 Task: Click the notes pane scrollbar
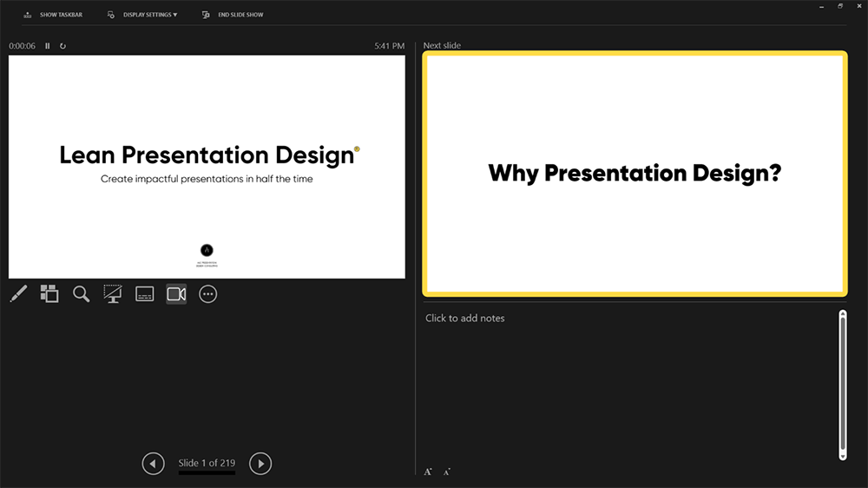click(x=843, y=385)
